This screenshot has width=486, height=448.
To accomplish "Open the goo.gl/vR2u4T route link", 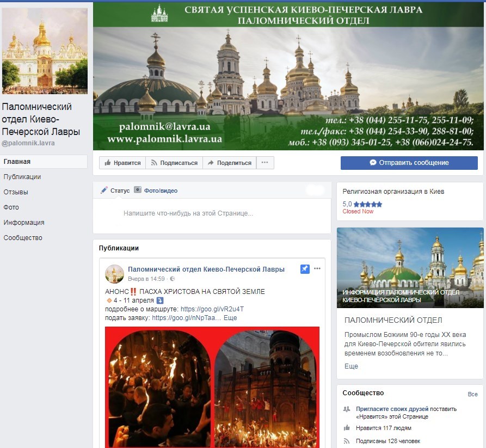I will [212, 309].
